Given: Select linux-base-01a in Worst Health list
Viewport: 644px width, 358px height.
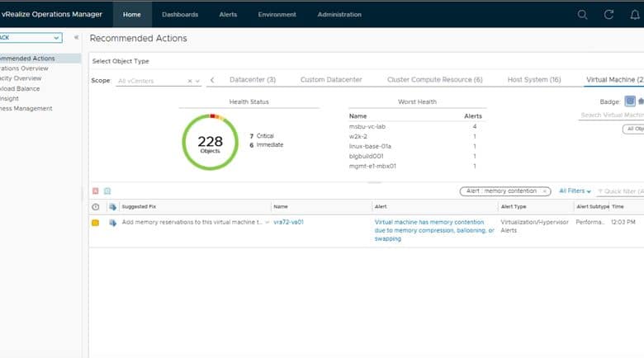Looking at the screenshot, I should point(370,146).
